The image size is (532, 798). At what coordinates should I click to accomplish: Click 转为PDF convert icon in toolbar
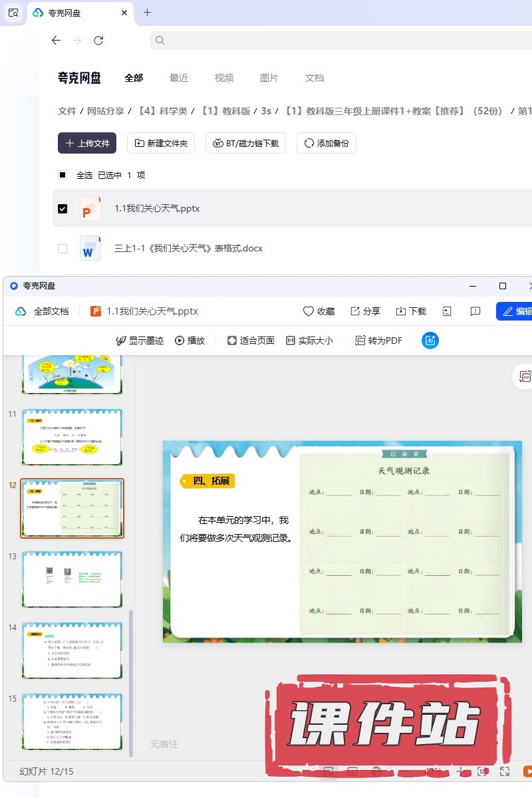click(360, 340)
